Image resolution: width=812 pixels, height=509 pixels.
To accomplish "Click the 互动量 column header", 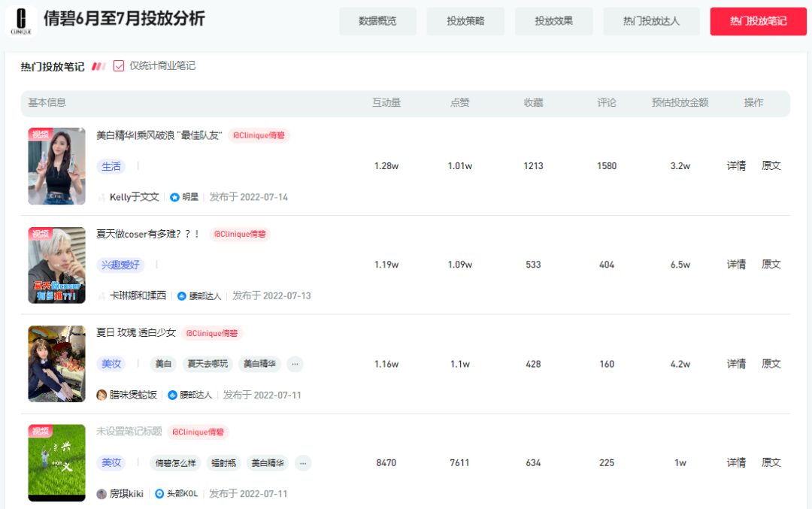I will [x=386, y=102].
